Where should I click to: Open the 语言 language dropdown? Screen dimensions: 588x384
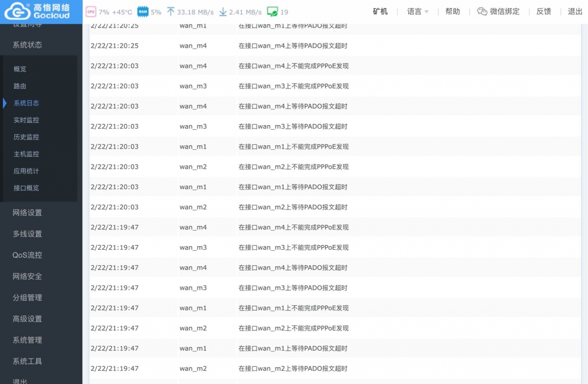(x=418, y=11)
